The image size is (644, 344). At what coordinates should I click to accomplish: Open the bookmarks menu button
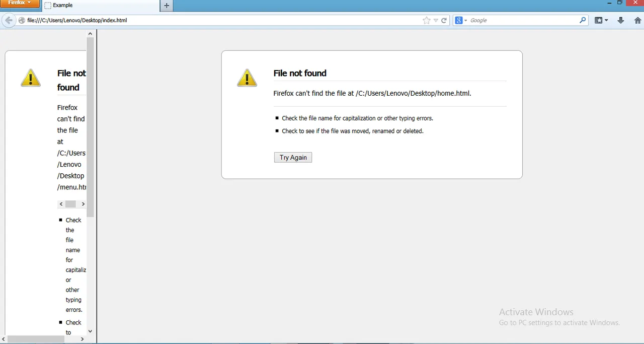click(x=601, y=20)
